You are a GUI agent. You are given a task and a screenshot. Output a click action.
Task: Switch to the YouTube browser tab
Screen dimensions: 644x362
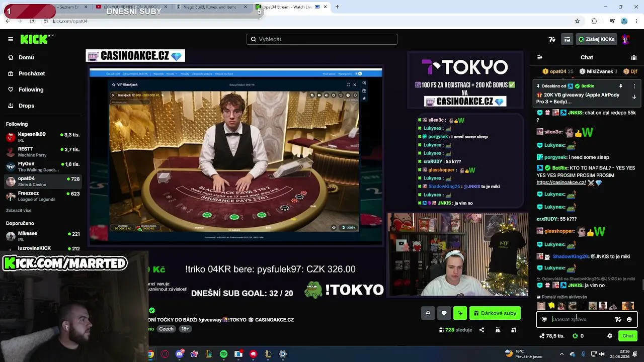coord(132,7)
